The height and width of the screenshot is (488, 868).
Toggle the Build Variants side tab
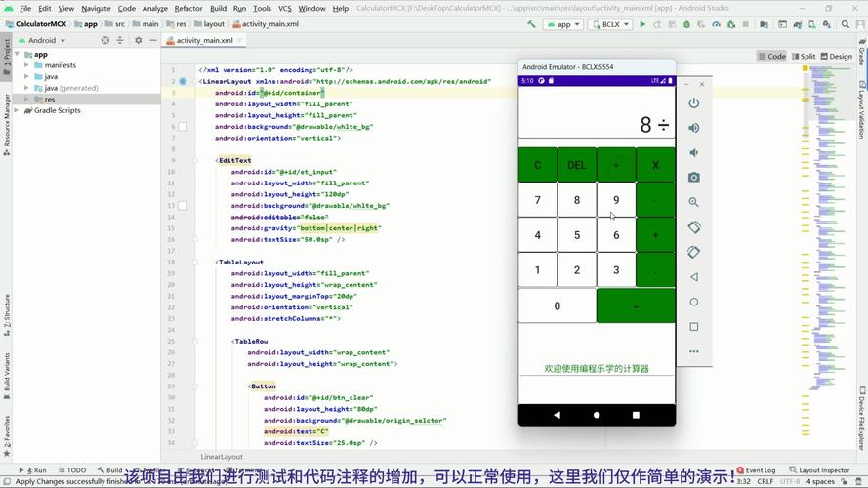point(6,376)
